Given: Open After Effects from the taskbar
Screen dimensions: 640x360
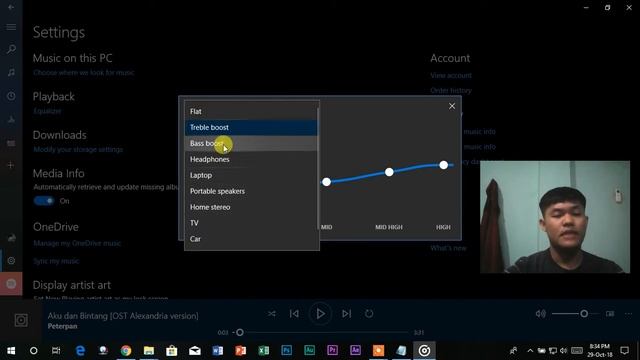Looking at the screenshot, I should (355, 351).
